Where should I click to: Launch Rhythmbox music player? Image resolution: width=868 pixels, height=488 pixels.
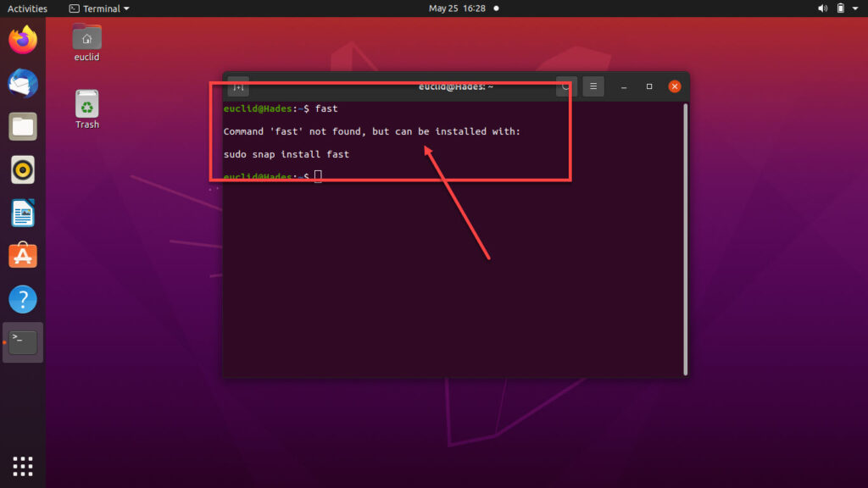tap(23, 169)
